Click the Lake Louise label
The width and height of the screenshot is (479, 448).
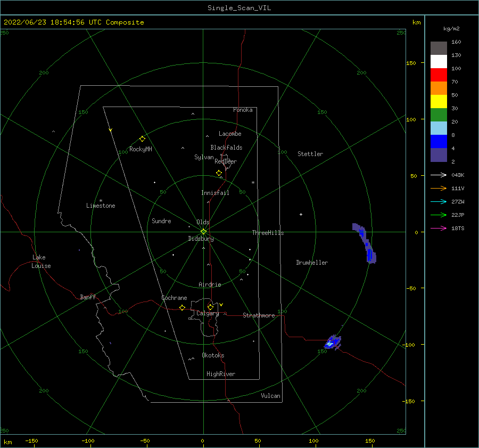[41, 262]
